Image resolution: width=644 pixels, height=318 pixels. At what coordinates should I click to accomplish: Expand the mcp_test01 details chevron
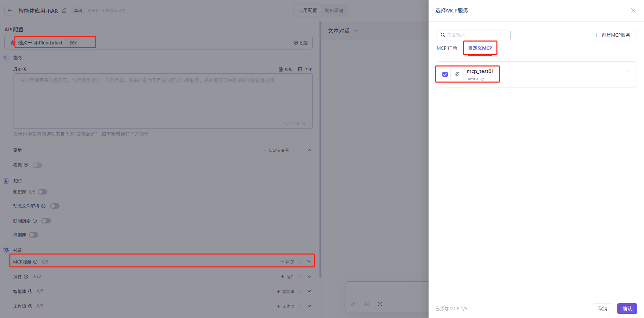tap(628, 71)
